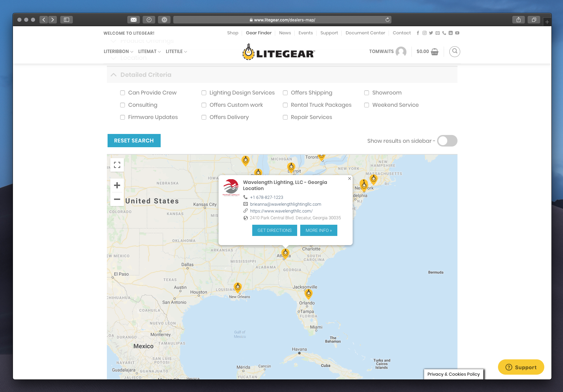Screen dimensions: 563x392
Task: Collapse the Detailed Criteria section
Action: point(282,75)
